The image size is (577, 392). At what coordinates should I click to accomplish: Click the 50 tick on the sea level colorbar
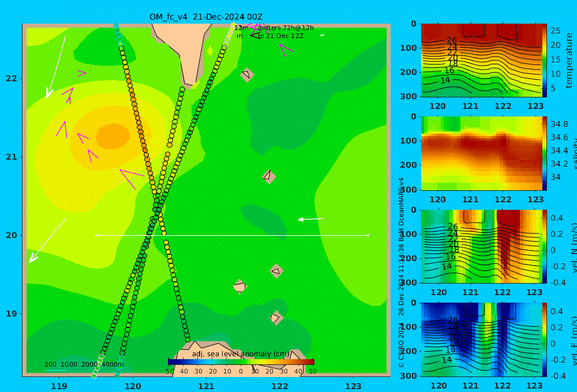click(312, 371)
